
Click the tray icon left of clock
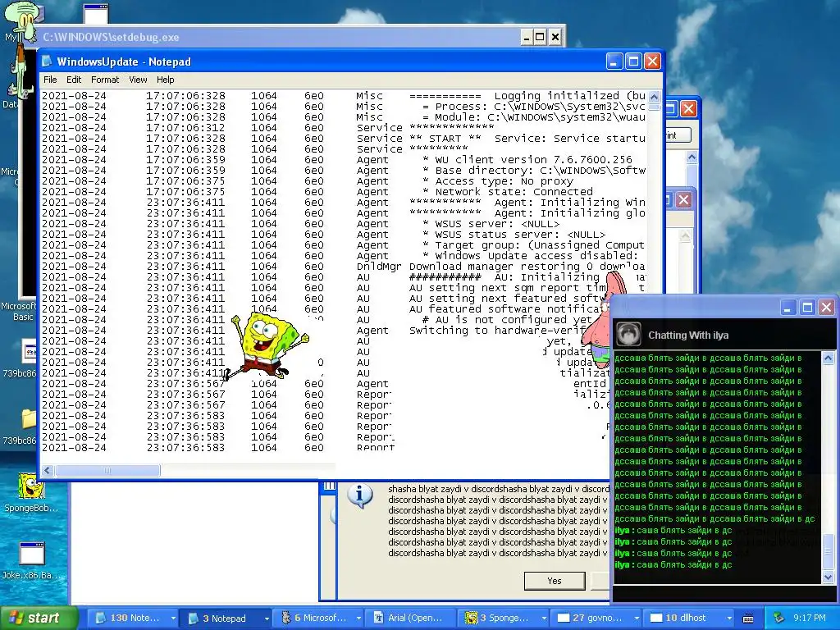(778, 618)
